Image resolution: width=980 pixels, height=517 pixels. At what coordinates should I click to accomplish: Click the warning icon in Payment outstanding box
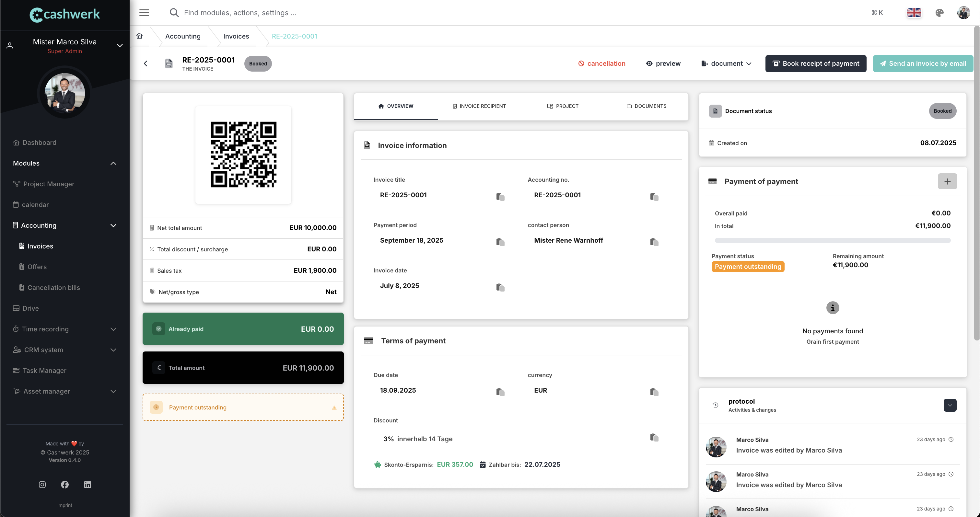(x=334, y=408)
